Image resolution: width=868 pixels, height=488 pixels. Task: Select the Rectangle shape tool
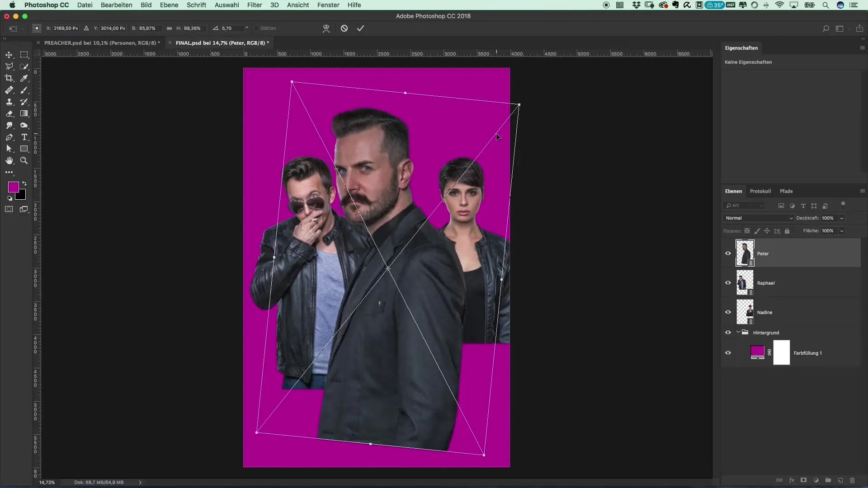[x=24, y=149]
